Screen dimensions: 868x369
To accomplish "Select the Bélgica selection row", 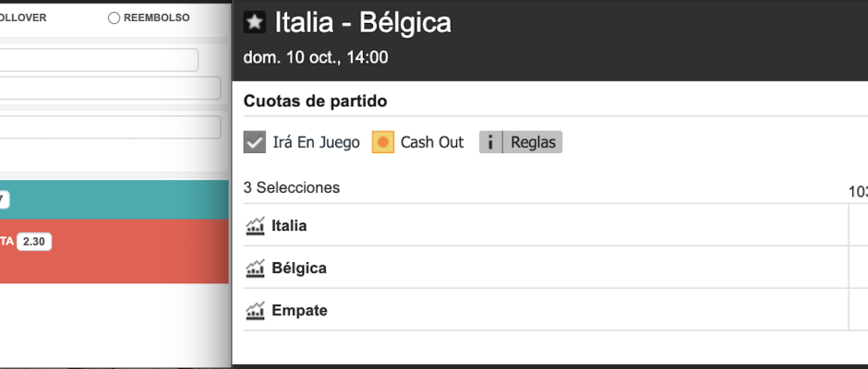I will [x=545, y=268].
